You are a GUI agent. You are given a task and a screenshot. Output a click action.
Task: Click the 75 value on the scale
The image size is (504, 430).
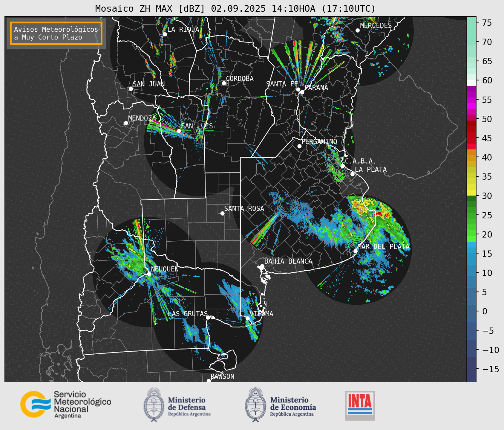(x=486, y=23)
